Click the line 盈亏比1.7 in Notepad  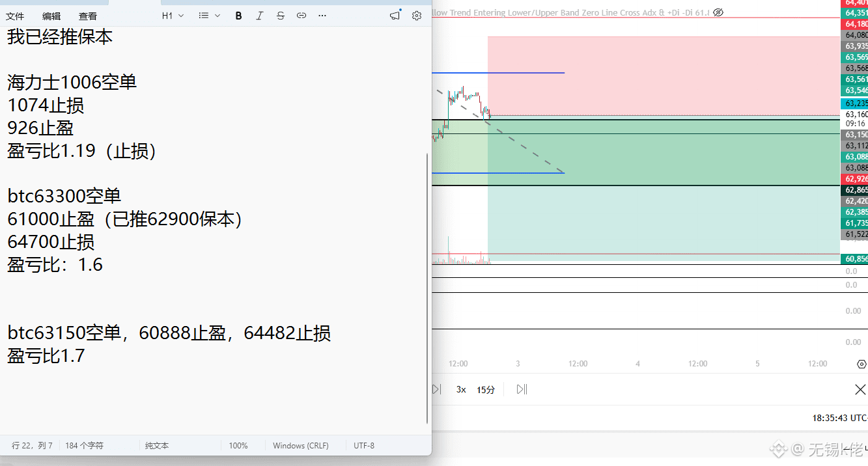coord(46,356)
